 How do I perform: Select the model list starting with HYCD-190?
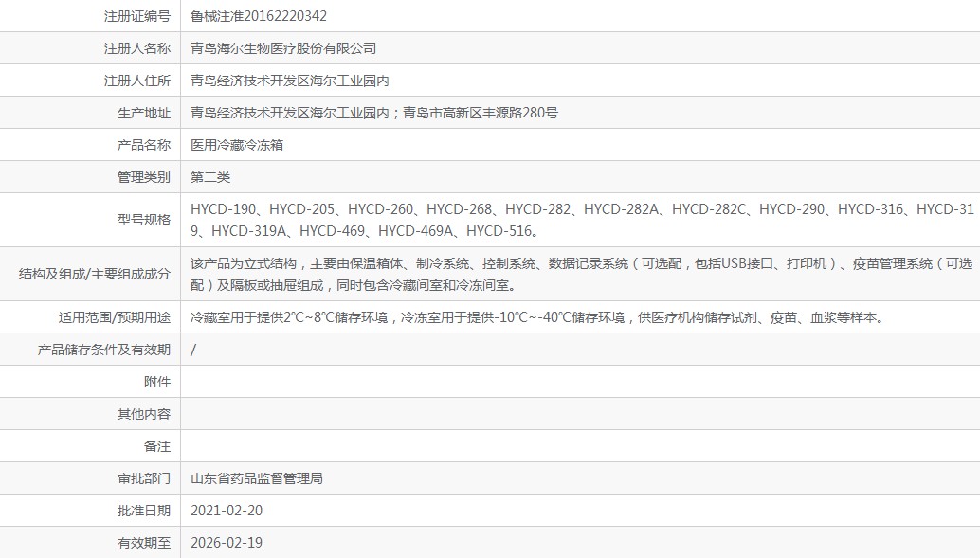(x=583, y=220)
